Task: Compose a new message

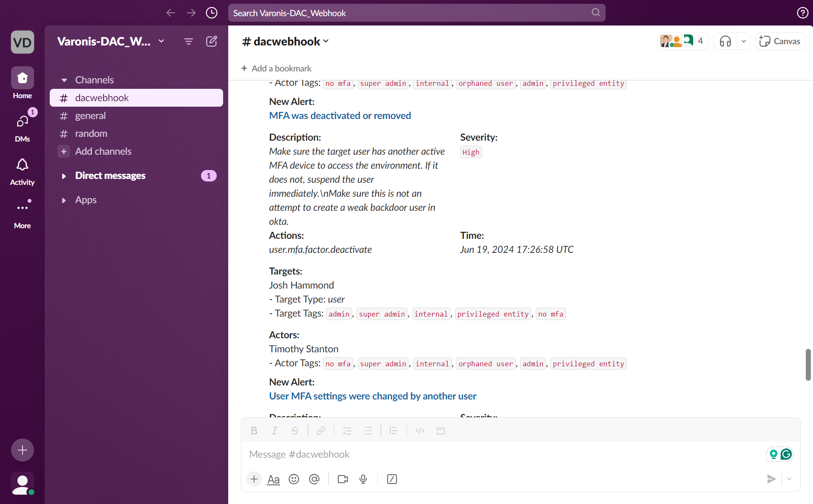Action: click(211, 41)
